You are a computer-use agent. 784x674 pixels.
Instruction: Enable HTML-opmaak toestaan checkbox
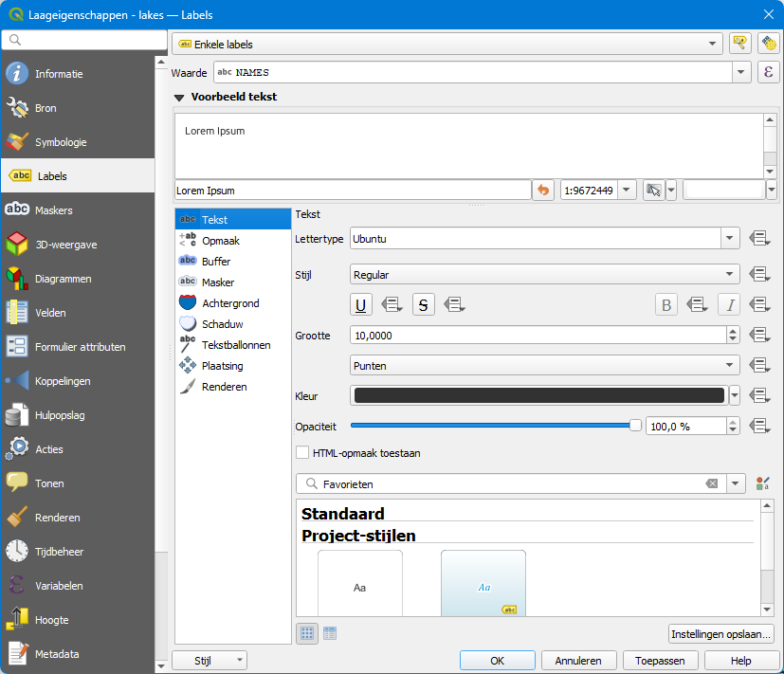tap(303, 453)
